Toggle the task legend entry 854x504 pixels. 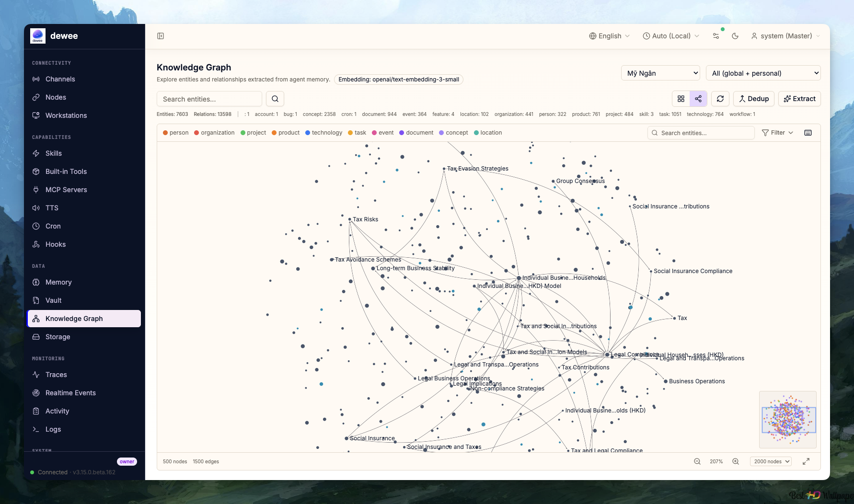[x=357, y=133]
